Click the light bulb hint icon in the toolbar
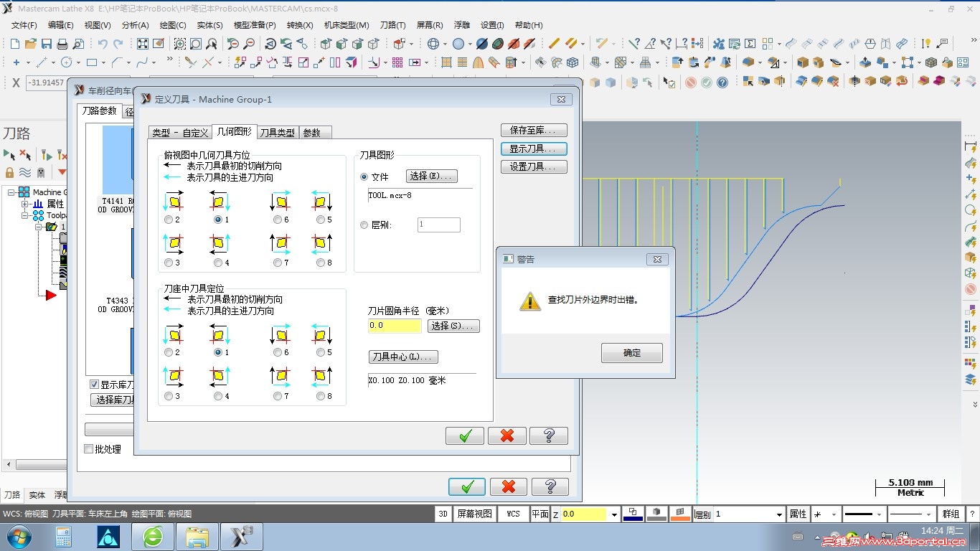The height and width of the screenshot is (551, 980). [926, 44]
